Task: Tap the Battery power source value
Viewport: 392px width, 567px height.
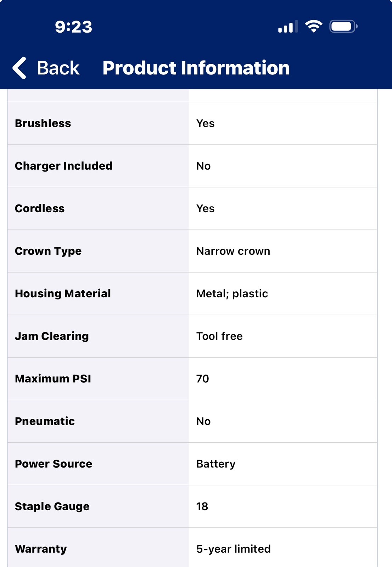Action: (216, 464)
